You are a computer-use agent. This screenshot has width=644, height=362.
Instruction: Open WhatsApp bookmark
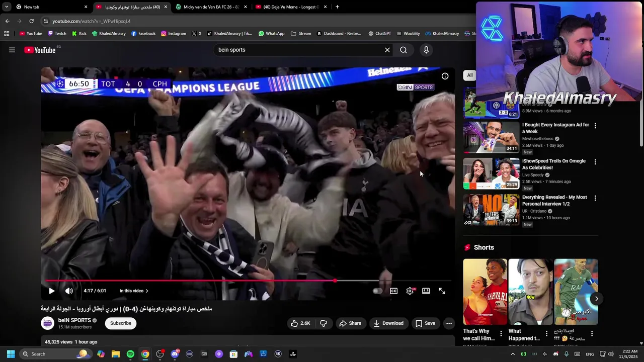pos(271,34)
